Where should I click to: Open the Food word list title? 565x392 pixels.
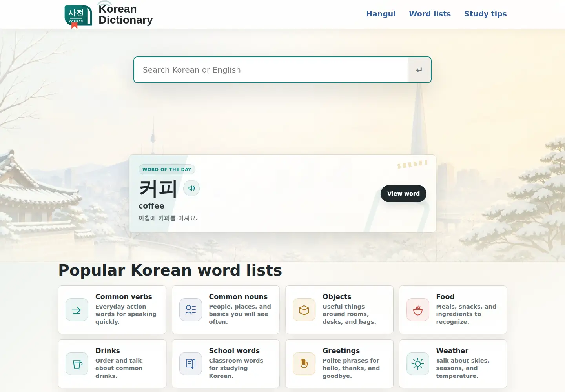point(445,297)
